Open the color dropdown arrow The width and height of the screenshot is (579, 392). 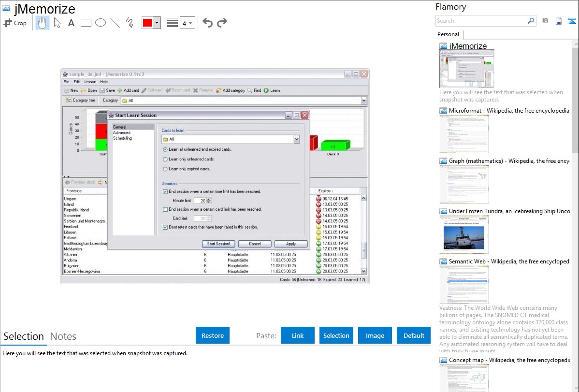click(x=157, y=23)
